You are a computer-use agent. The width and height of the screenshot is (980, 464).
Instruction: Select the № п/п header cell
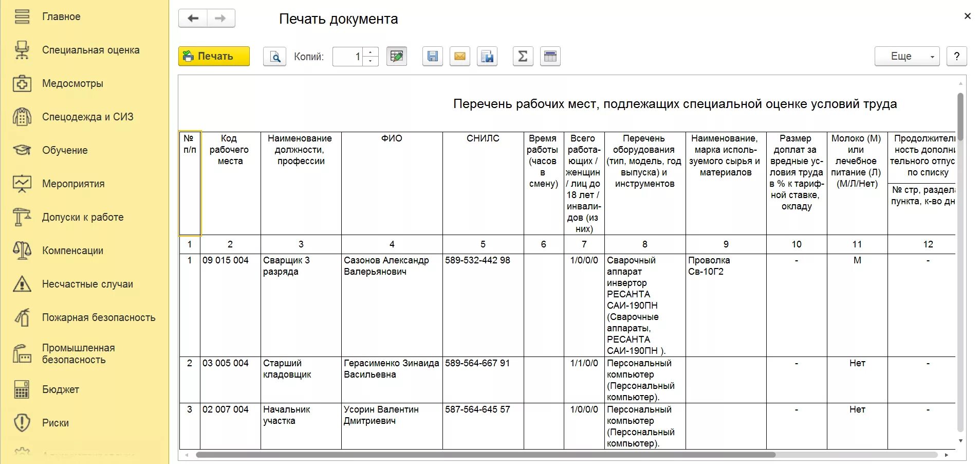click(x=190, y=183)
